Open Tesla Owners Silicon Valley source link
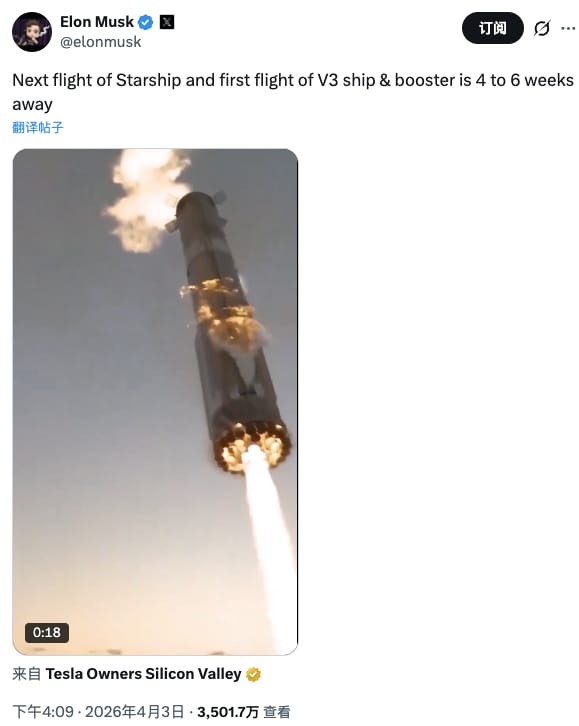The image size is (579, 726). click(x=143, y=674)
